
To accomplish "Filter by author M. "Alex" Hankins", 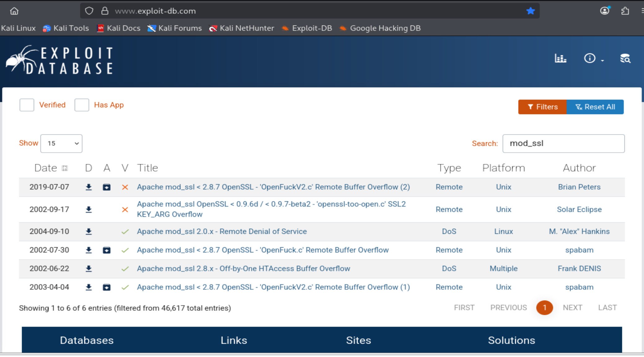I will pos(579,231).
